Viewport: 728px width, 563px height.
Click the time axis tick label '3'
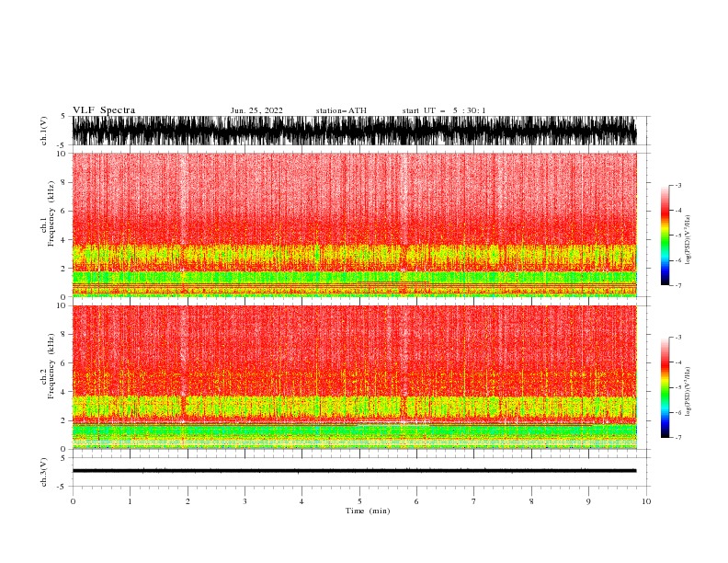(x=245, y=501)
